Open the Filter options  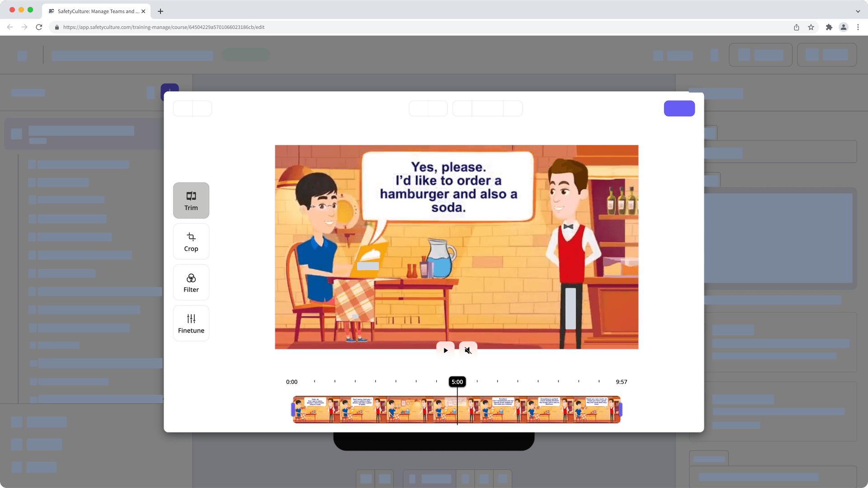point(191,282)
